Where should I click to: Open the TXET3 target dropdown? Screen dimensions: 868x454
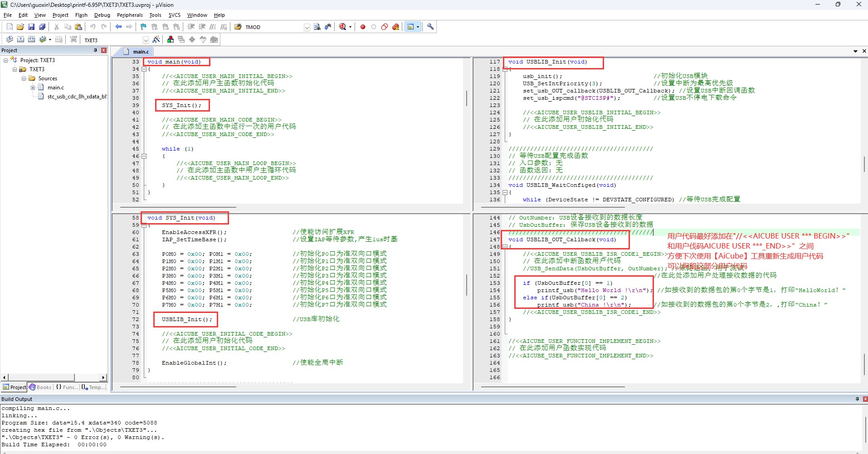pos(146,40)
